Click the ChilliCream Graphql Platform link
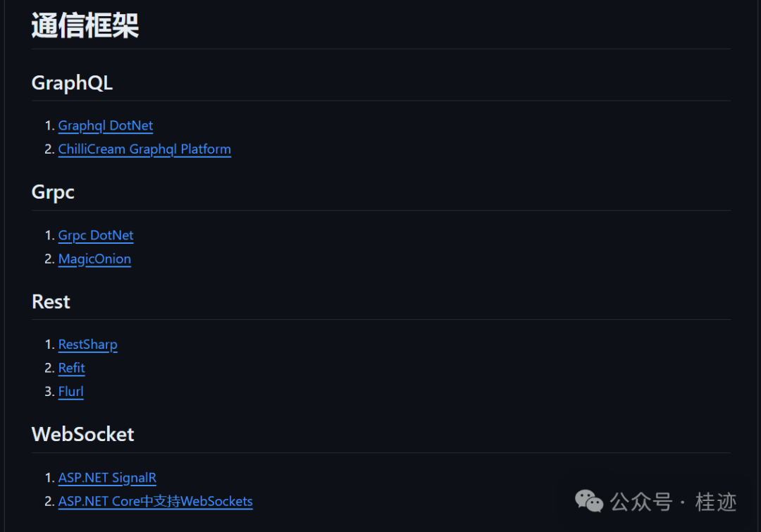Image resolution: width=761 pixels, height=532 pixels. coord(144,149)
